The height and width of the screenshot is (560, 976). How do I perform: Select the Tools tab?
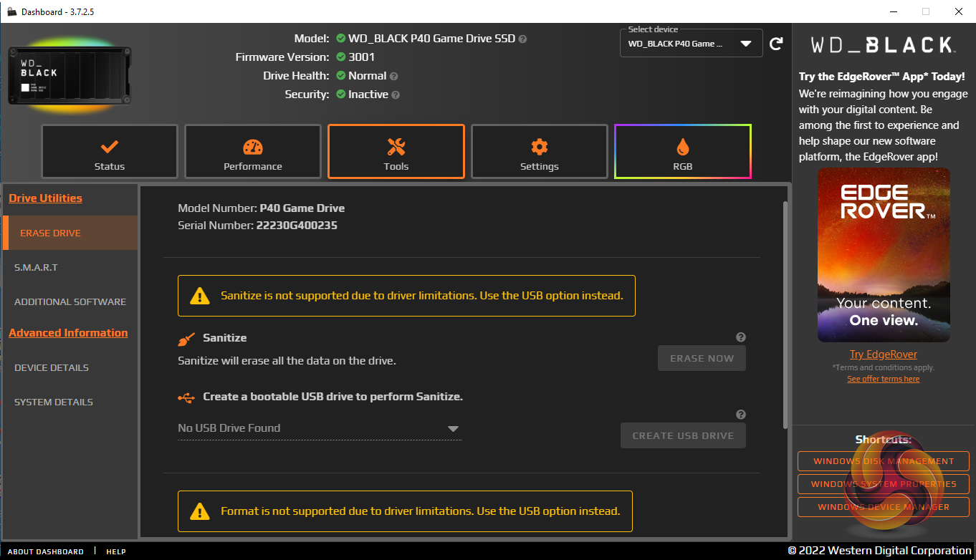(x=396, y=152)
